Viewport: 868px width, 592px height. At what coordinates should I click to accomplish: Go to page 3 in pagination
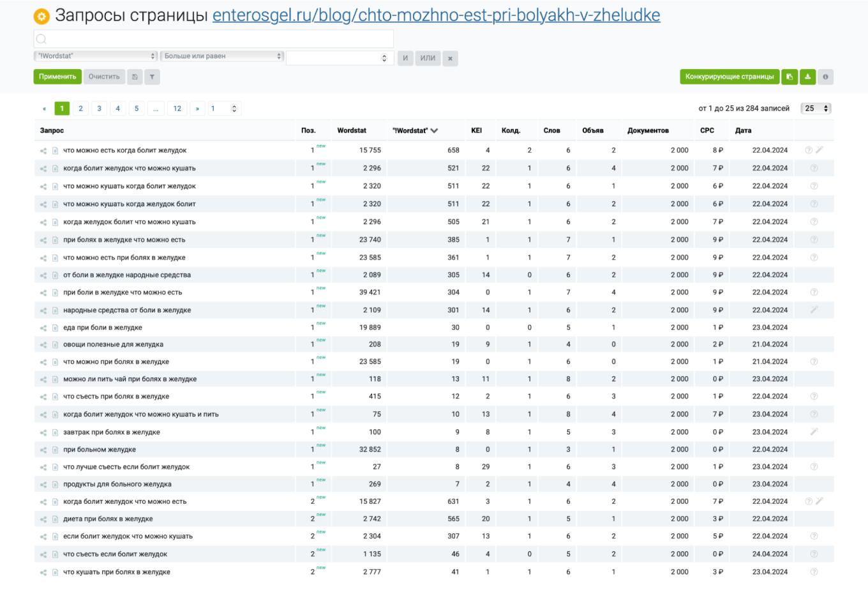point(99,109)
